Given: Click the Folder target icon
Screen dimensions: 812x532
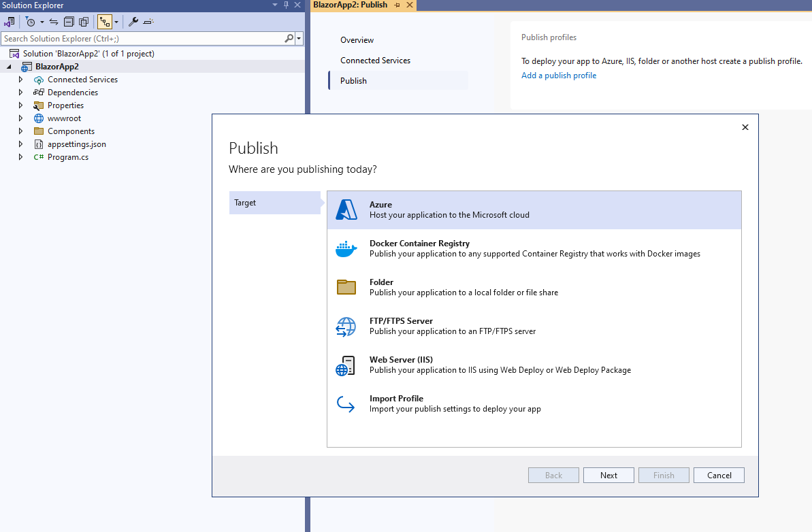Looking at the screenshot, I should point(346,287).
